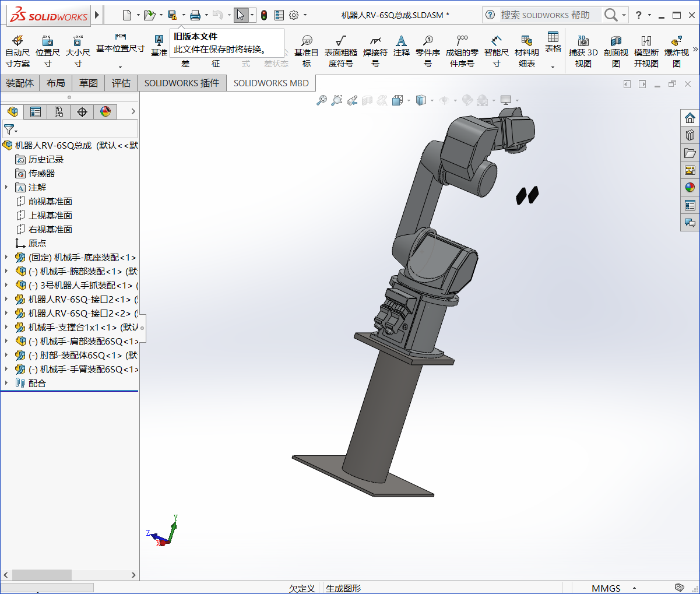Expand the 配合 (Mates) tree node
The width and height of the screenshot is (700, 594).
(7, 383)
